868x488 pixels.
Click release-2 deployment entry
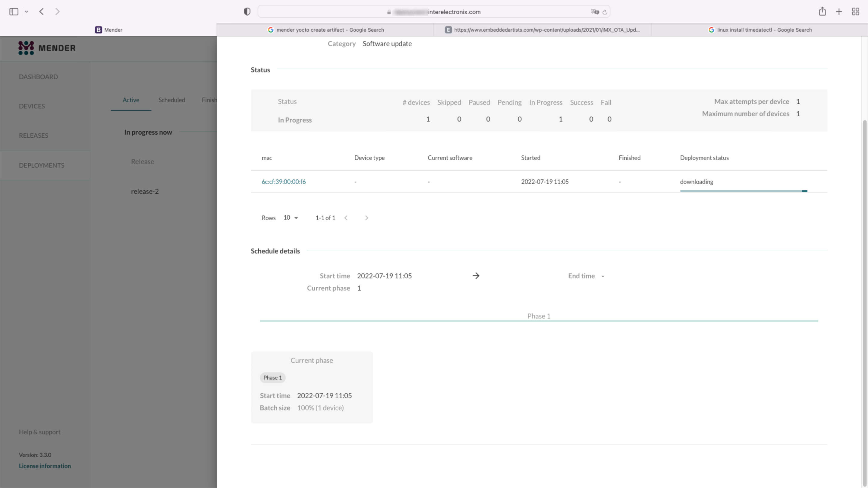coord(144,191)
